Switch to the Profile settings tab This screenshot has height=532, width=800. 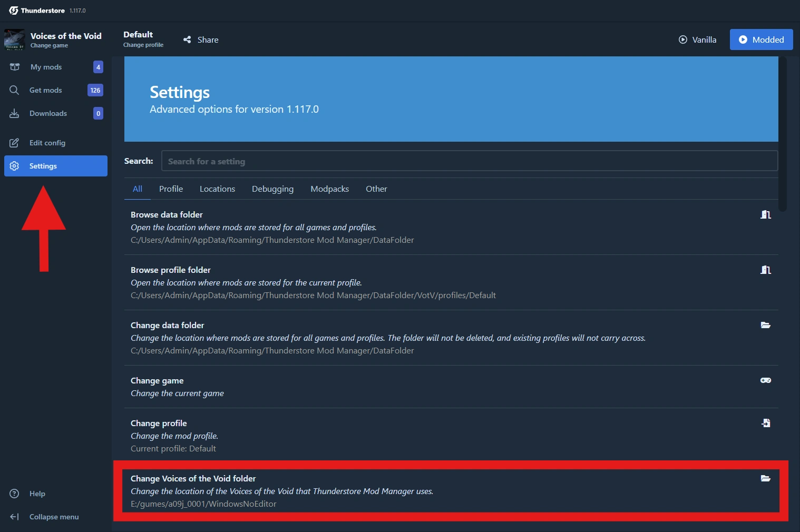coord(171,189)
